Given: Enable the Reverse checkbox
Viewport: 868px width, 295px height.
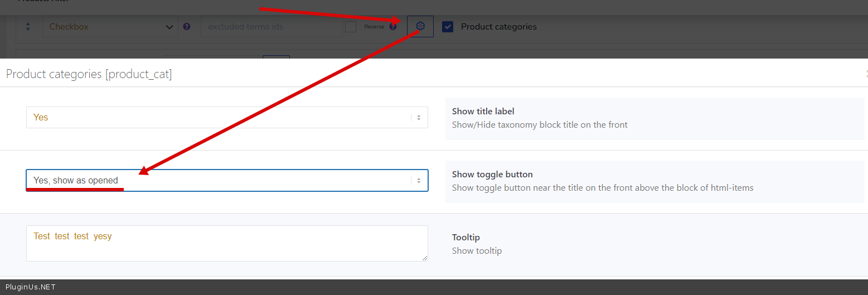Looking at the screenshot, I should pos(351,27).
